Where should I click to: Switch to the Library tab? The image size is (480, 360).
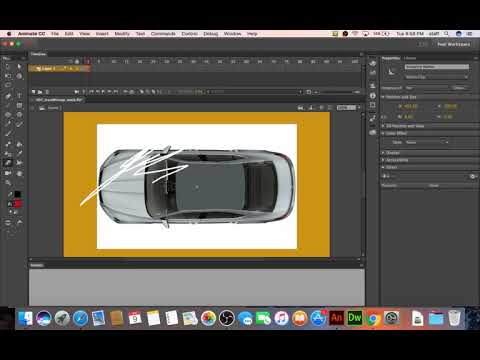410,58
